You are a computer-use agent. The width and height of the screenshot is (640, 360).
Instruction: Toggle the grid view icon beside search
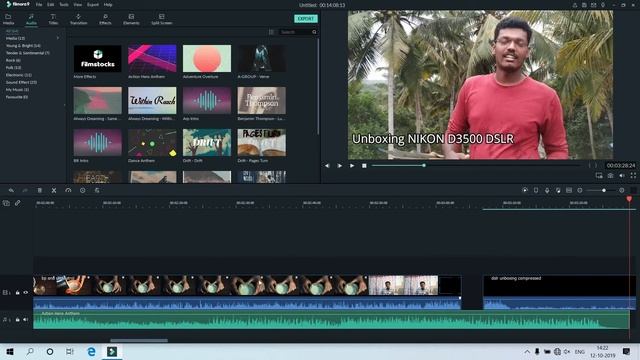271,32
